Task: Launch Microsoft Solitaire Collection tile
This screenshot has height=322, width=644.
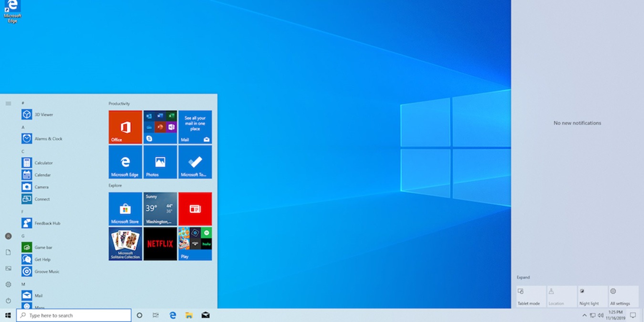Action: pos(125,244)
